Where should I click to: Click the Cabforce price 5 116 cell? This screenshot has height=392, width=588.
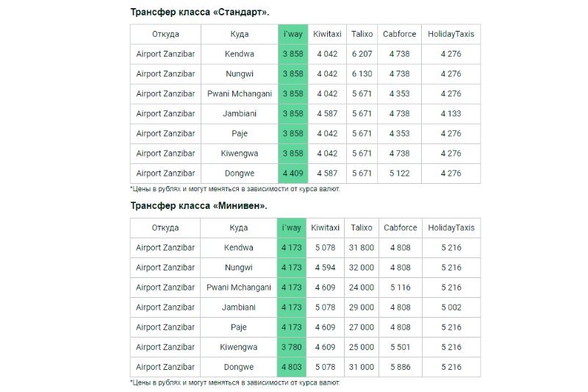coord(401,287)
